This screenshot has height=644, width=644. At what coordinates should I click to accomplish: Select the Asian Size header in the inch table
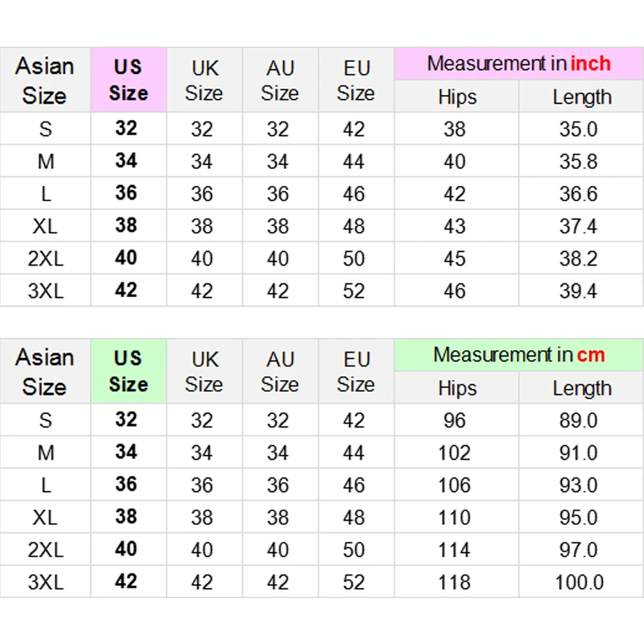(x=45, y=80)
